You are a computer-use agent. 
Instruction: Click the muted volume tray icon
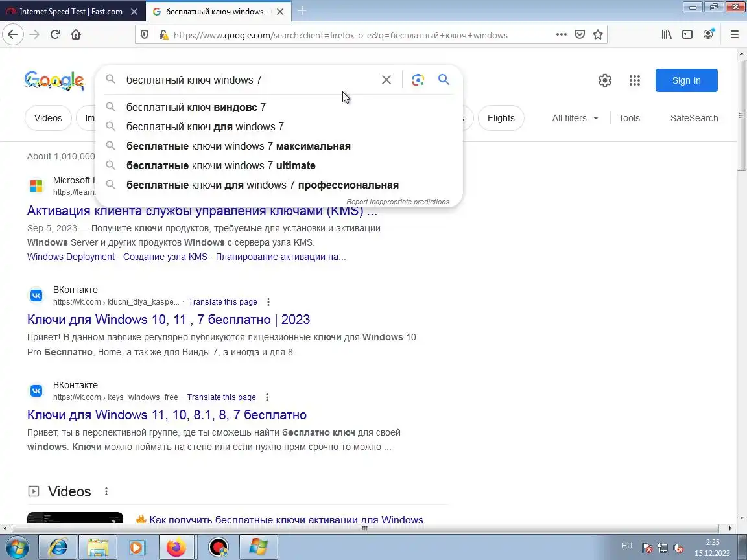(678, 548)
